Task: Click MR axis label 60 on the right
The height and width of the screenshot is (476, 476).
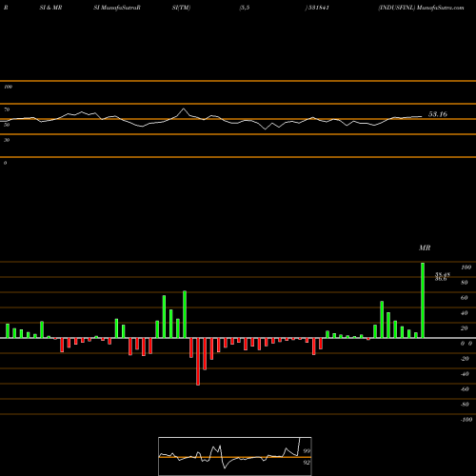Action: click(x=465, y=298)
